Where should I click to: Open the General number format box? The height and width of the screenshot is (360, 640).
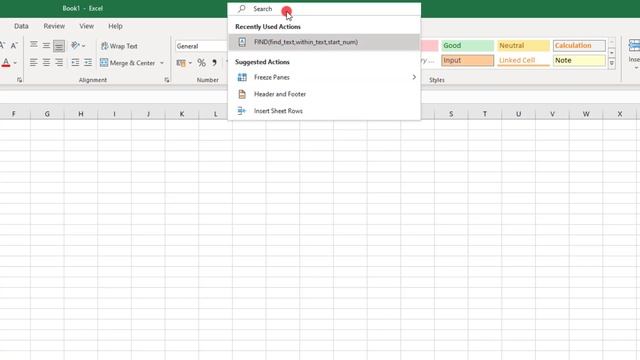click(x=201, y=46)
